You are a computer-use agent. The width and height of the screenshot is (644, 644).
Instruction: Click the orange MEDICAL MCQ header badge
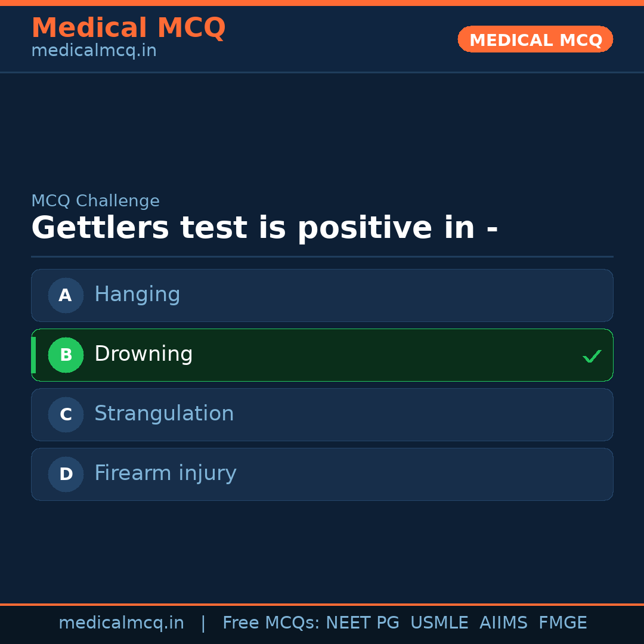pos(535,39)
